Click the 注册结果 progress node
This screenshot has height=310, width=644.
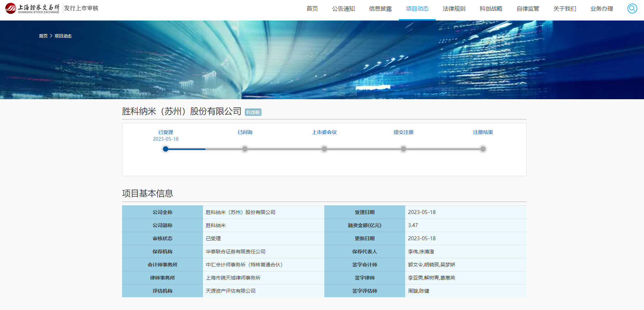[x=483, y=149]
